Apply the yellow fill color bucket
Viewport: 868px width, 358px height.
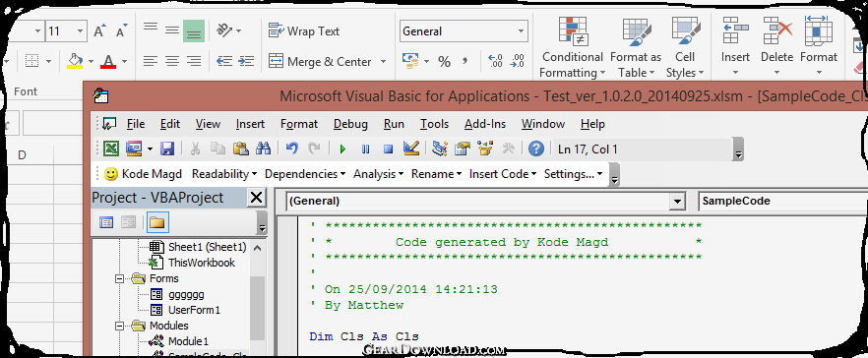75,61
